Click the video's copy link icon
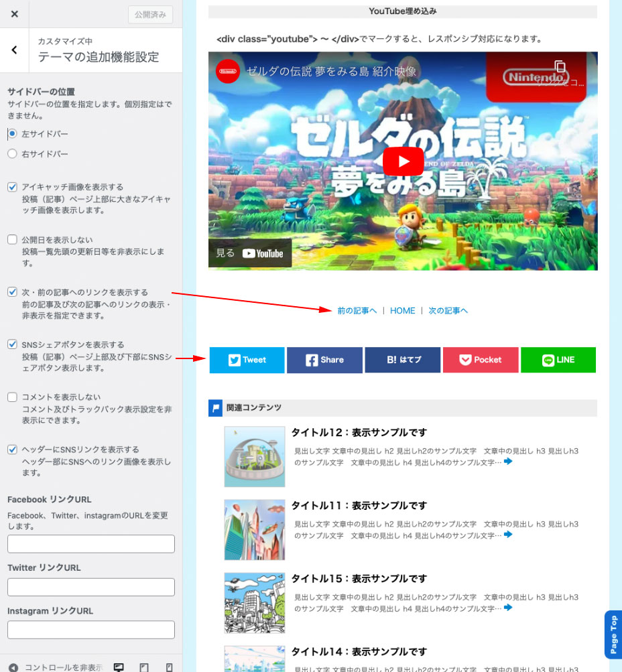This screenshot has width=622, height=672. 560,67
